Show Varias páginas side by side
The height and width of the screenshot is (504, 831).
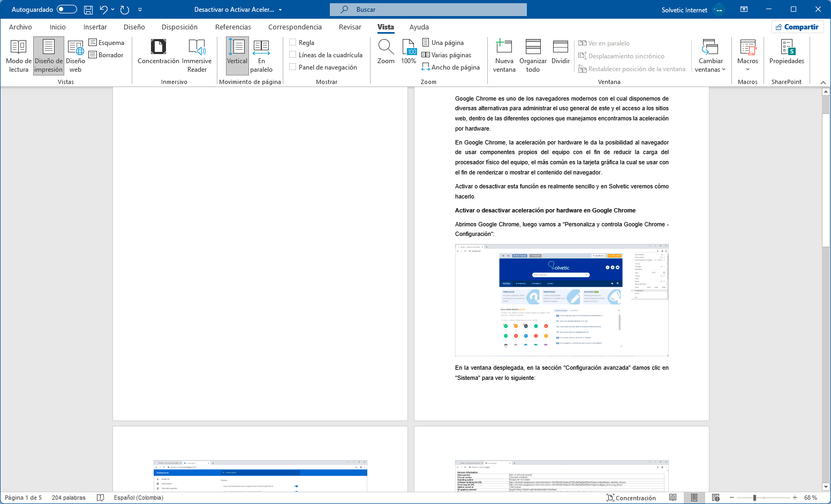point(447,55)
